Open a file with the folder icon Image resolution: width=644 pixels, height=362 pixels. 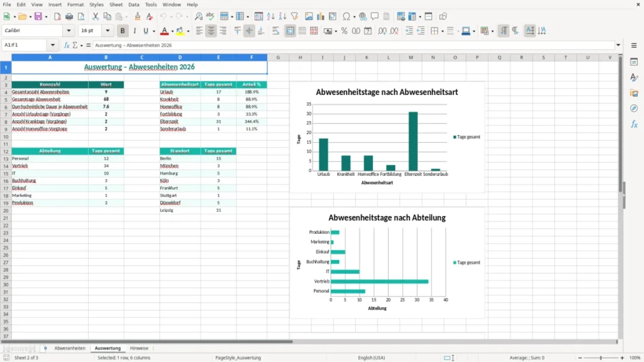click(22, 16)
